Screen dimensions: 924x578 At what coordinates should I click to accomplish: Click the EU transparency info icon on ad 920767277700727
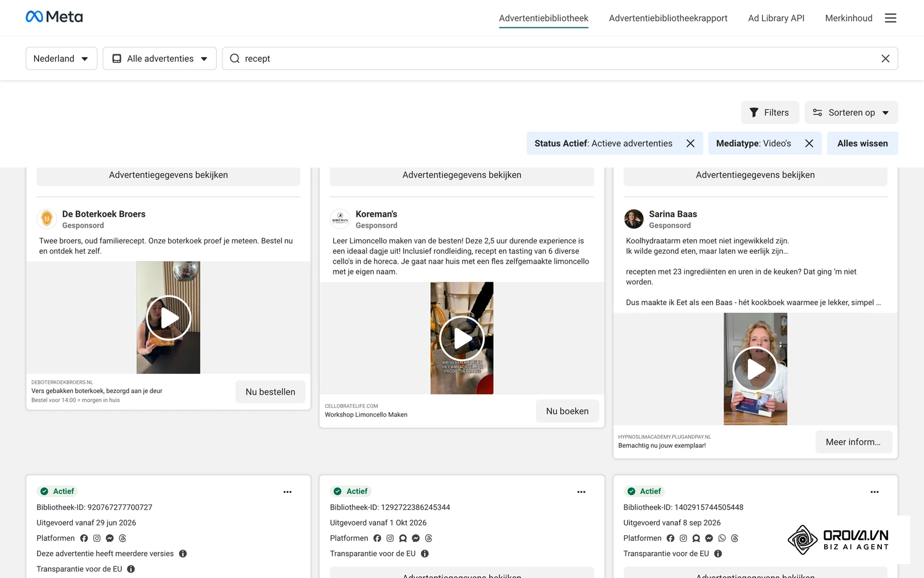131,569
